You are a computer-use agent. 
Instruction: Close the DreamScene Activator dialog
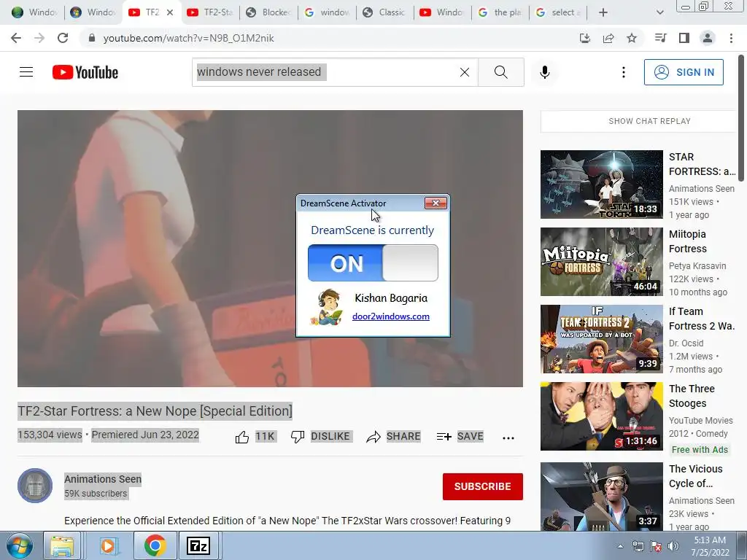(x=436, y=203)
